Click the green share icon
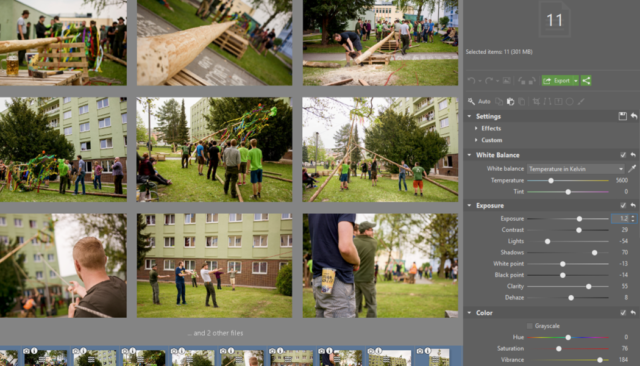The height and width of the screenshot is (366, 640). point(586,81)
